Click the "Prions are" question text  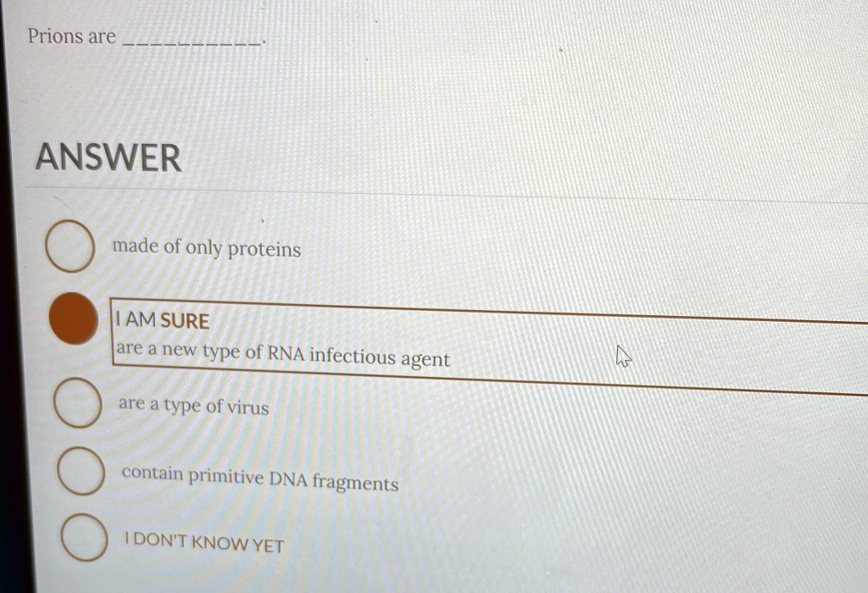click(72, 36)
